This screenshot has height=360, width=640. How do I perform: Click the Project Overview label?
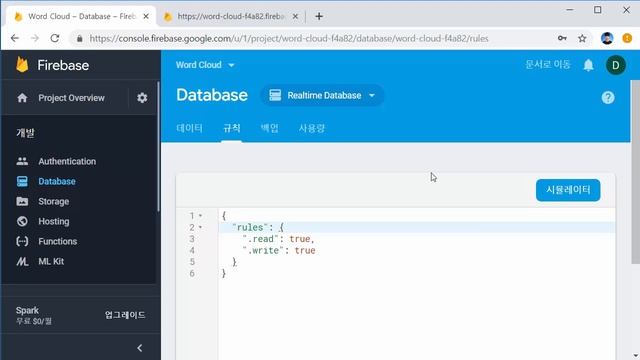coord(71,98)
